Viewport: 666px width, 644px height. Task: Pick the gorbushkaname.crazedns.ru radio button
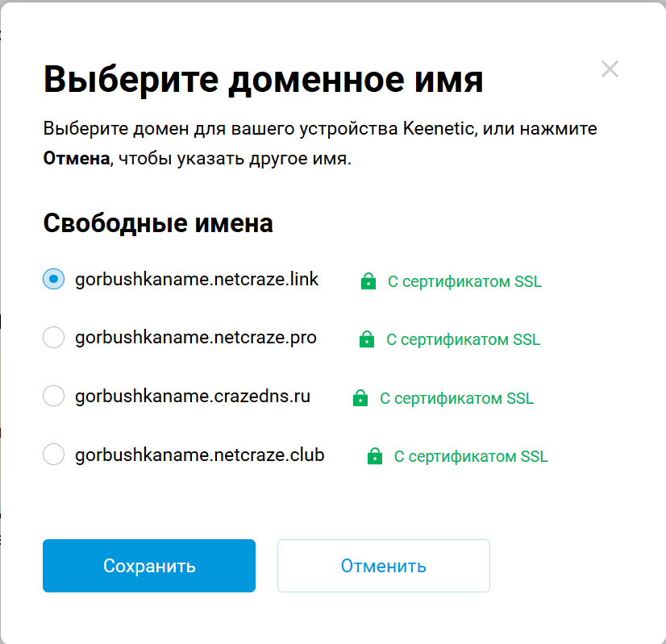coord(53,396)
